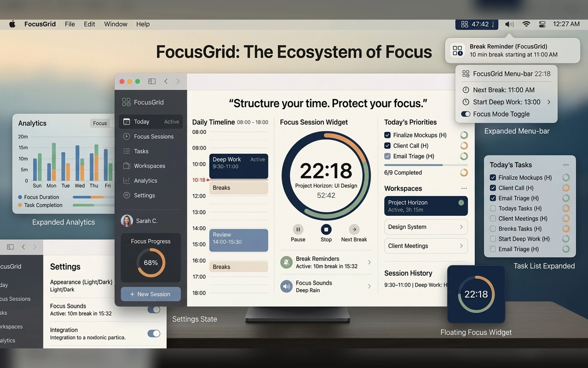This screenshot has height=368, width=588.
Task: Check Todays Tasks (H) in task list
Action: point(493,208)
